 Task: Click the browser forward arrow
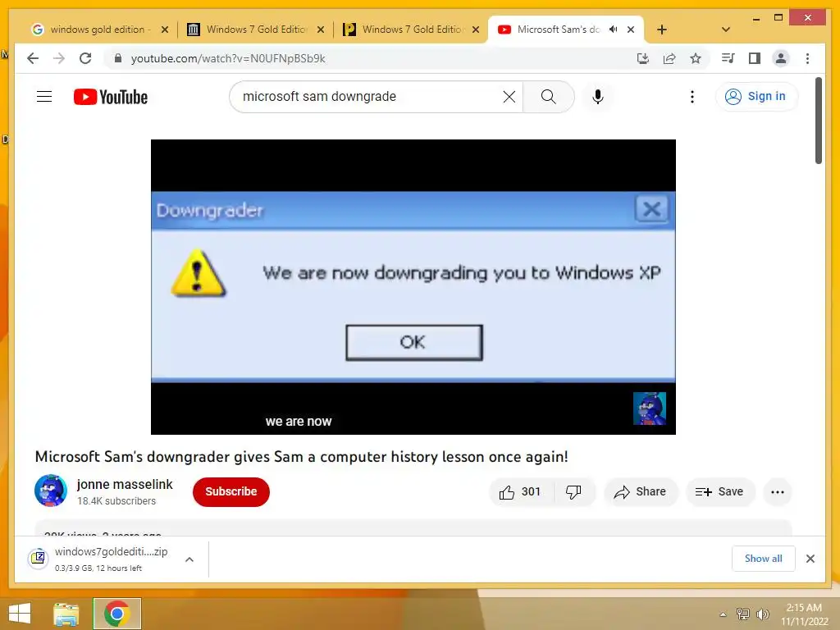(59, 58)
